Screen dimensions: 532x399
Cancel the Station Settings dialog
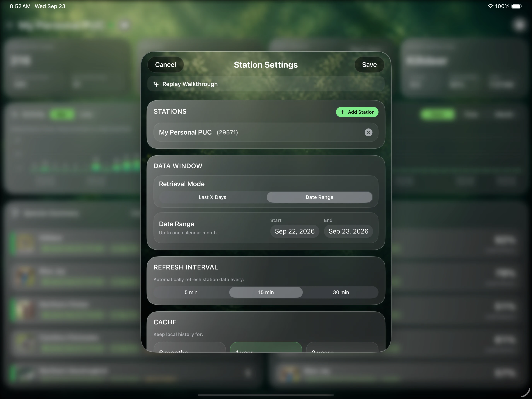[x=165, y=65]
